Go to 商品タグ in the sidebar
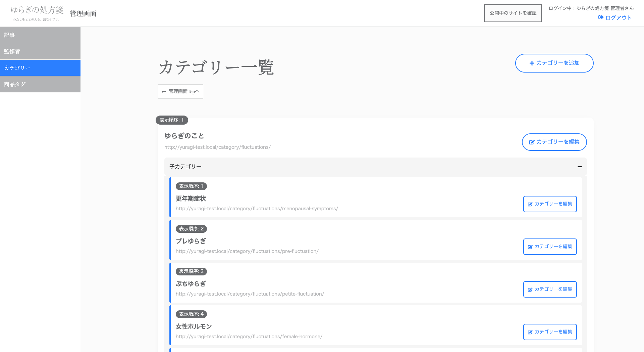This screenshot has width=644, height=352. pyautogui.click(x=40, y=84)
